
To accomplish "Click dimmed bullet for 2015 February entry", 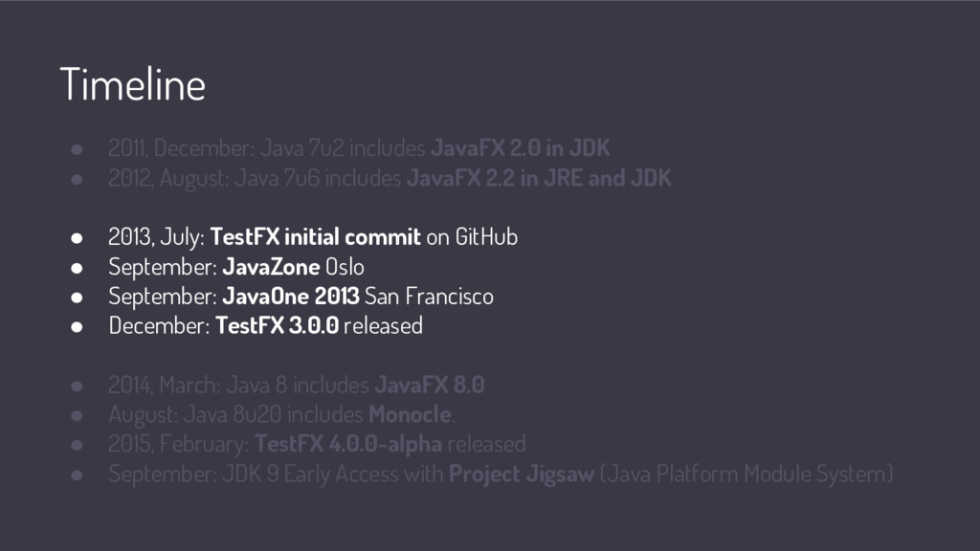I will tap(77, 445).
